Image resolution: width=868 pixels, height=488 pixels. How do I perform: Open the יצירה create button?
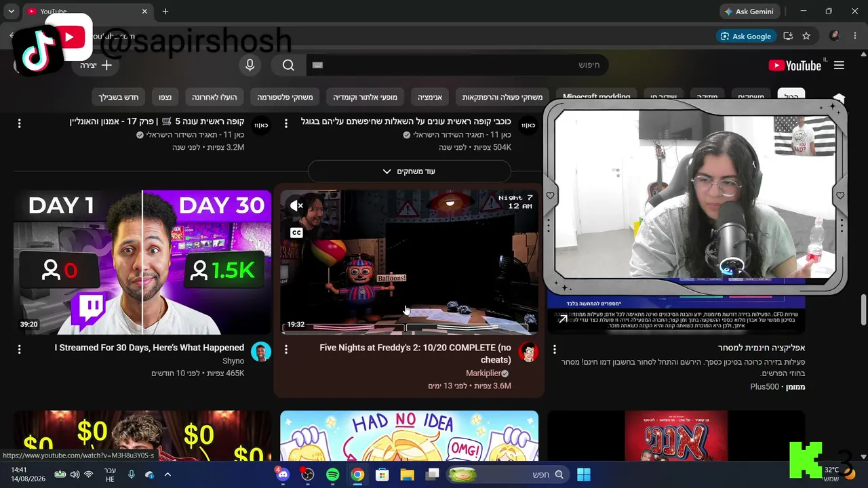point(96,65)
